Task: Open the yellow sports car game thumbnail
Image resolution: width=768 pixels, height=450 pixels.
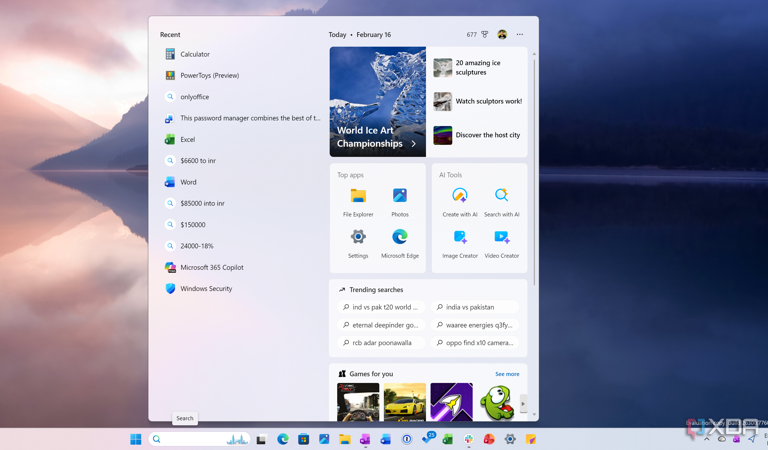Action: pyautogui.click(x=405, y=402)
